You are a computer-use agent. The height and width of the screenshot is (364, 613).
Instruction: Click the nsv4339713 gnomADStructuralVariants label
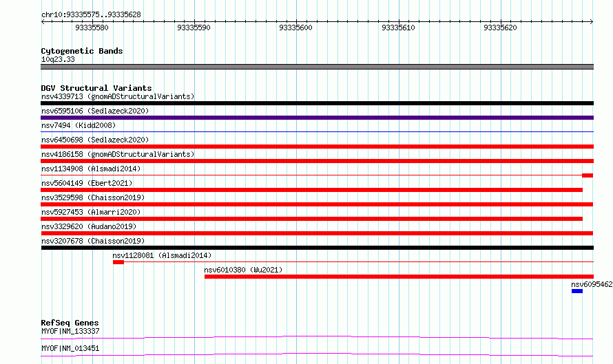pyautogui.click(x=118, y=96)
